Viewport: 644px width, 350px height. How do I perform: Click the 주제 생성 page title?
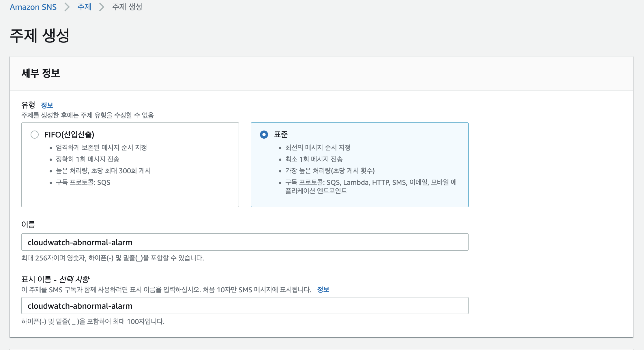(40, 36)
